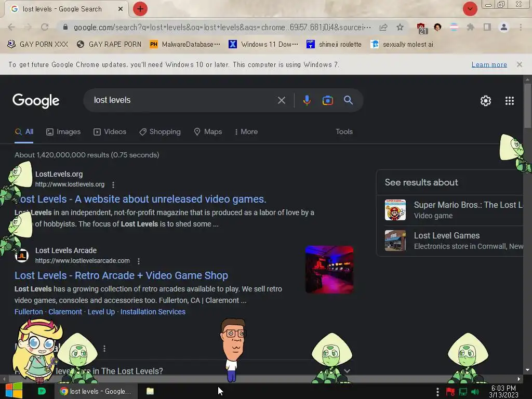Click the network tray icon

[x=463, y=392]
